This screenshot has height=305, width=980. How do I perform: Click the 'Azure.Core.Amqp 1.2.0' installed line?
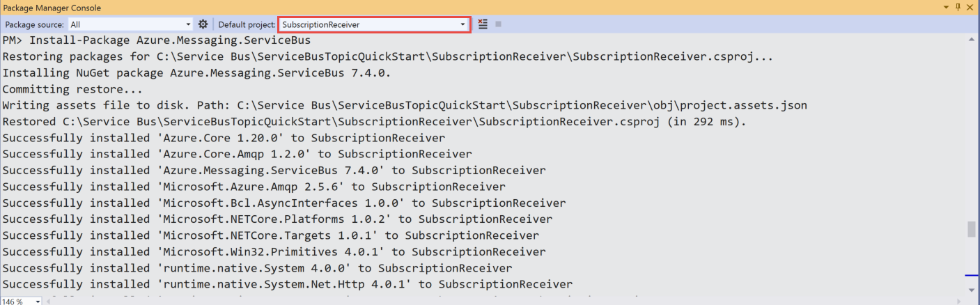(237, 154)
